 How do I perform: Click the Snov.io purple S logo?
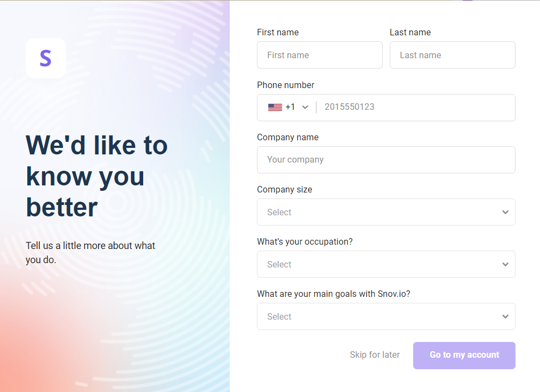46,58
